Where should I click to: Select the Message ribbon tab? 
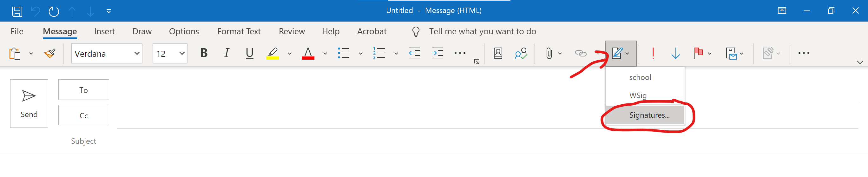coord(60,31)
